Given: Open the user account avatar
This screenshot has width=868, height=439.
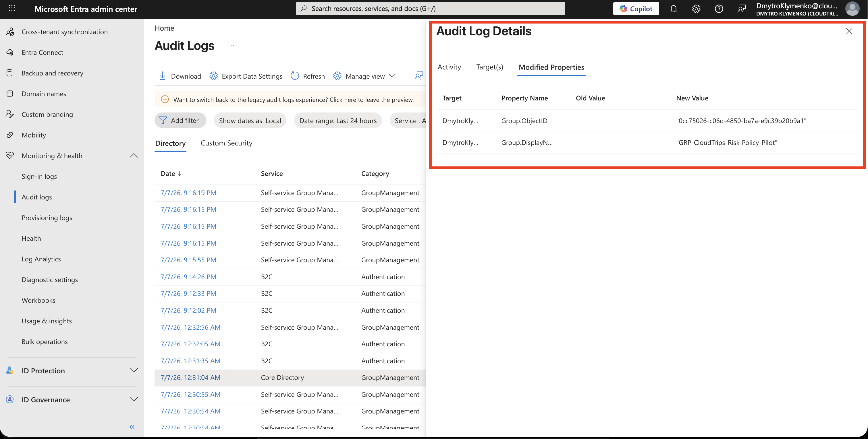Looking at the screenshot, I should coord(852,9).
